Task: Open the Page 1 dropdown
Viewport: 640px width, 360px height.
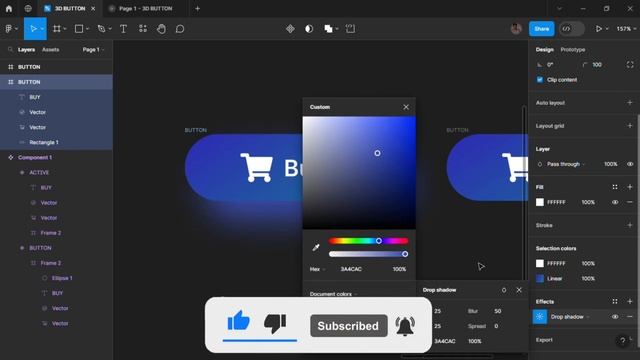Action: (x=93, y=49)
